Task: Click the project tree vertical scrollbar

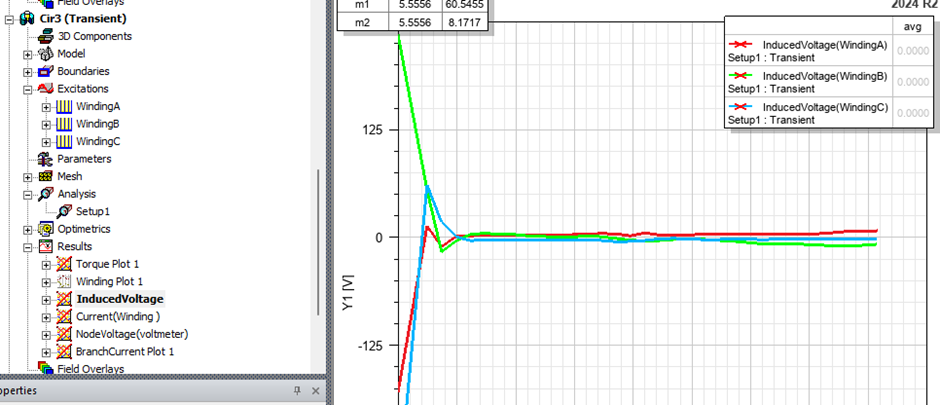Action: coord(319,242)
